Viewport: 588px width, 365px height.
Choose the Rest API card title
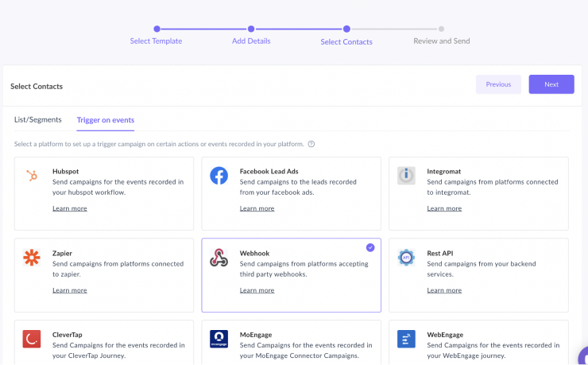440,253
